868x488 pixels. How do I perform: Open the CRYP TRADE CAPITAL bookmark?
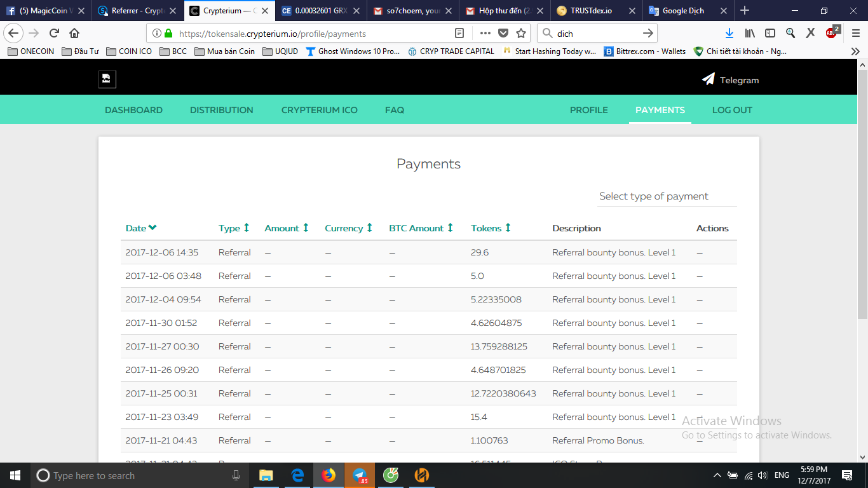pyautogui.click(x=451, y=51)
